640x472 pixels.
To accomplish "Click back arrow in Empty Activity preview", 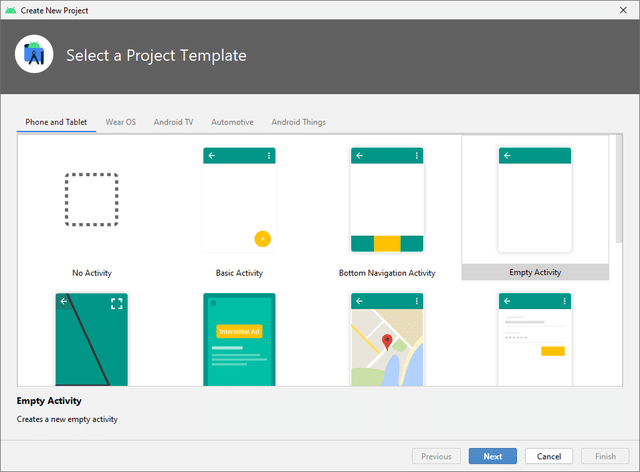I will [x=507, y=156].
